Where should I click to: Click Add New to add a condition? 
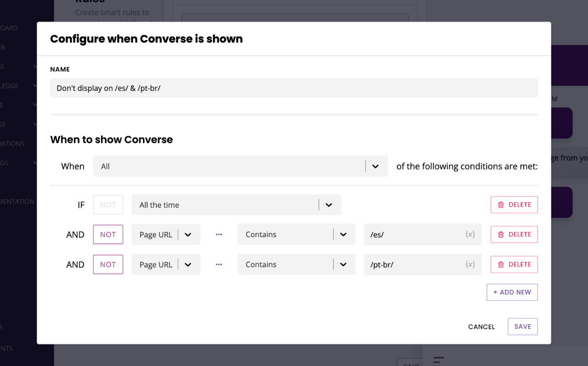click(x=512, y=292)
